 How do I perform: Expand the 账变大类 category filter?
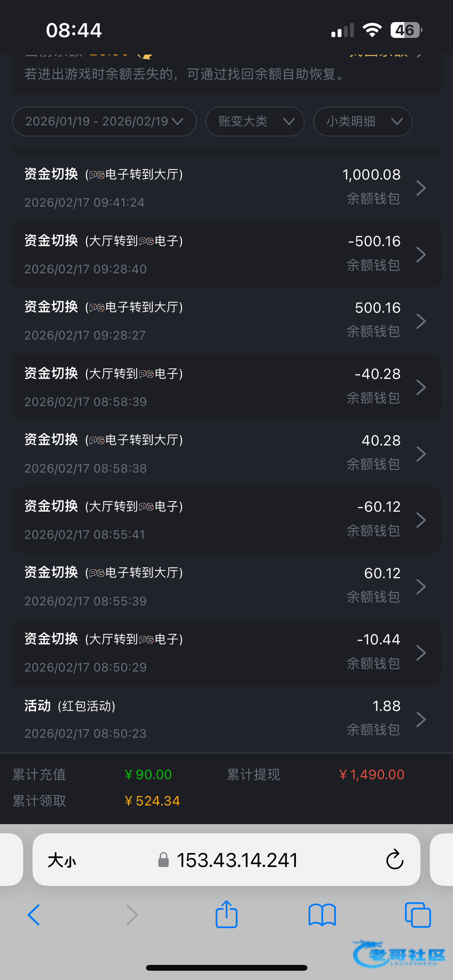(255, 122)
